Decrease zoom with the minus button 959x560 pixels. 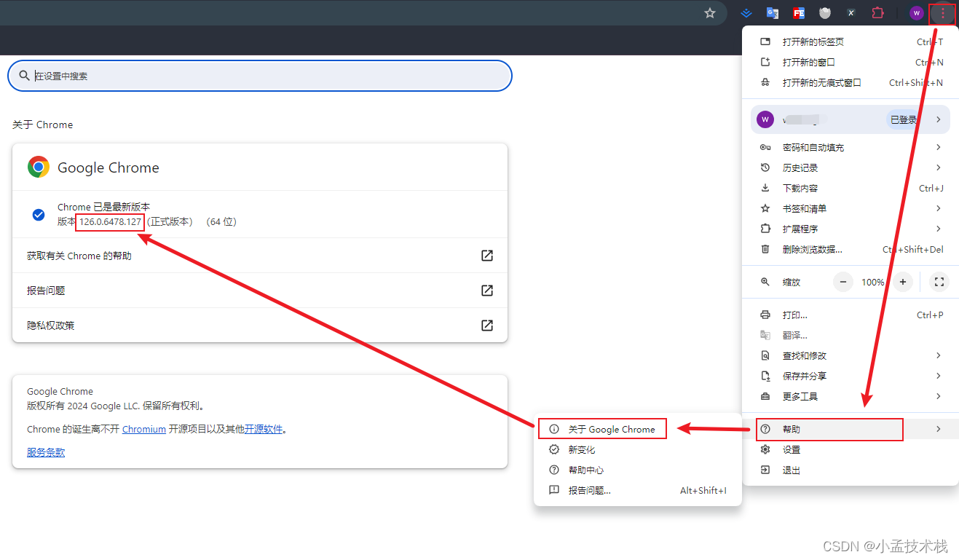pos(843,282)
